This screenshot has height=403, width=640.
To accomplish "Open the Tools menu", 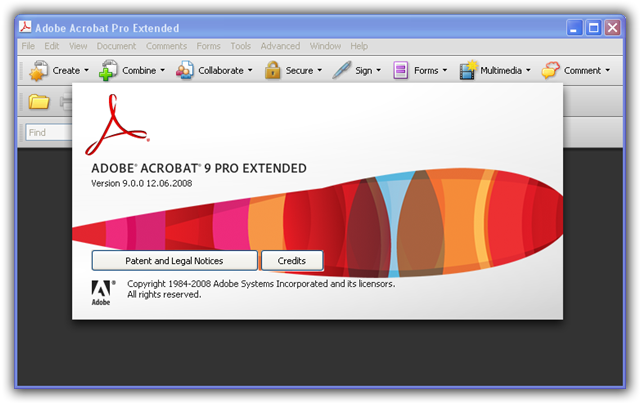I will 240,46.
